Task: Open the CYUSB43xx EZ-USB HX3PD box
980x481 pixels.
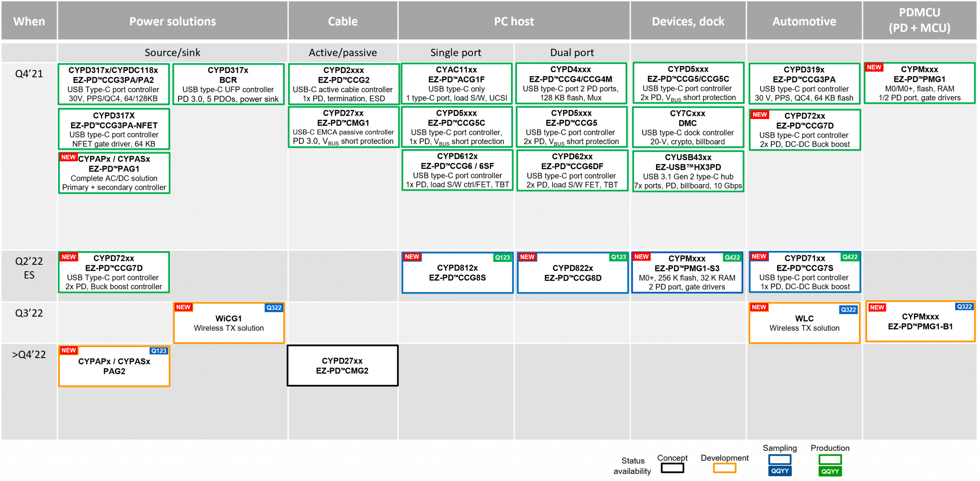Action: pyautogui.click(x=688, y=171)
